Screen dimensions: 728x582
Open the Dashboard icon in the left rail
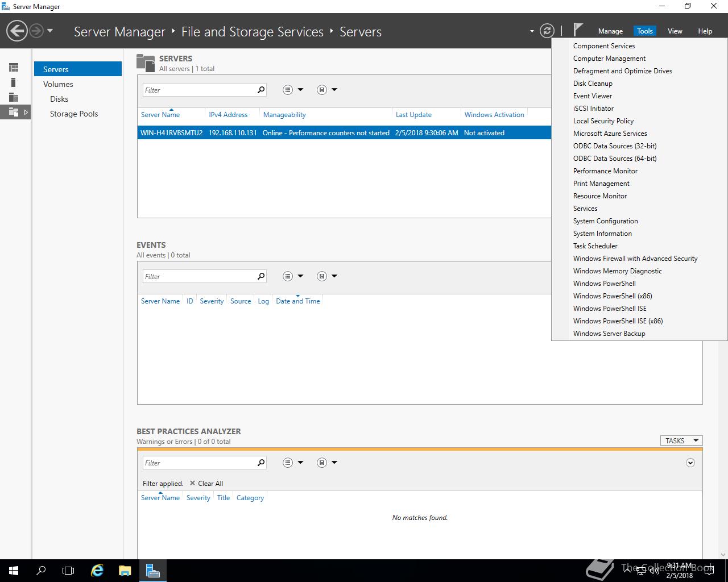coord(14,68)
